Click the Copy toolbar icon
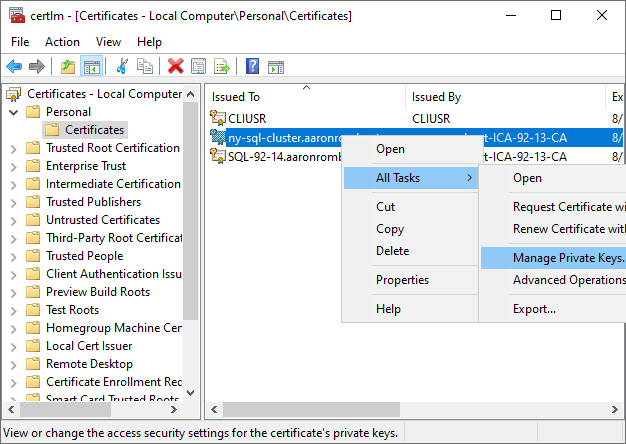The image size is (626, 444). pyautogui.click(x=145, y=66)
